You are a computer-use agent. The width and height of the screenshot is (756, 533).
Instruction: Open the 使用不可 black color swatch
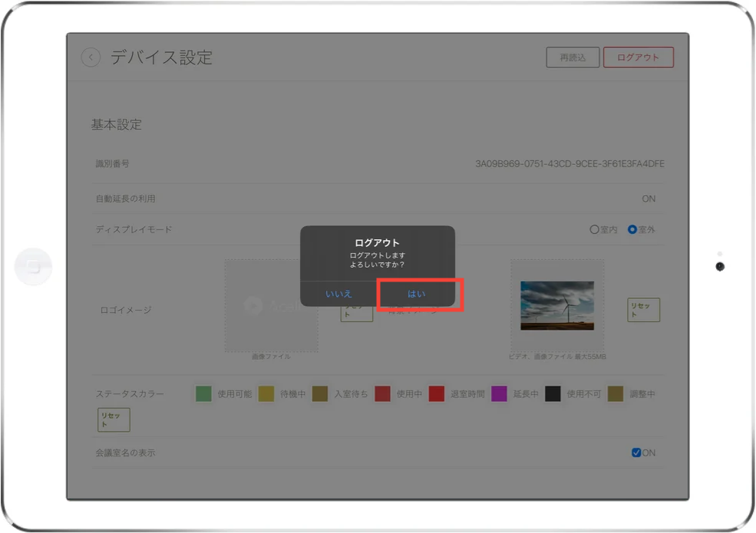(x=553, y=393)
